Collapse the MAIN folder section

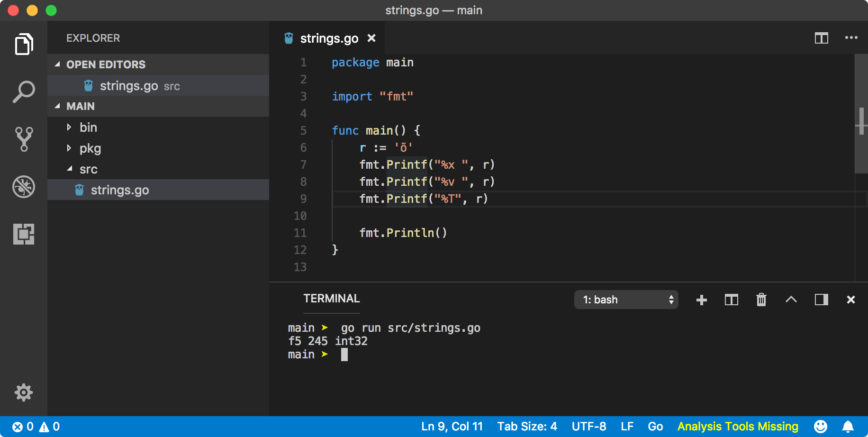(158, 106)
